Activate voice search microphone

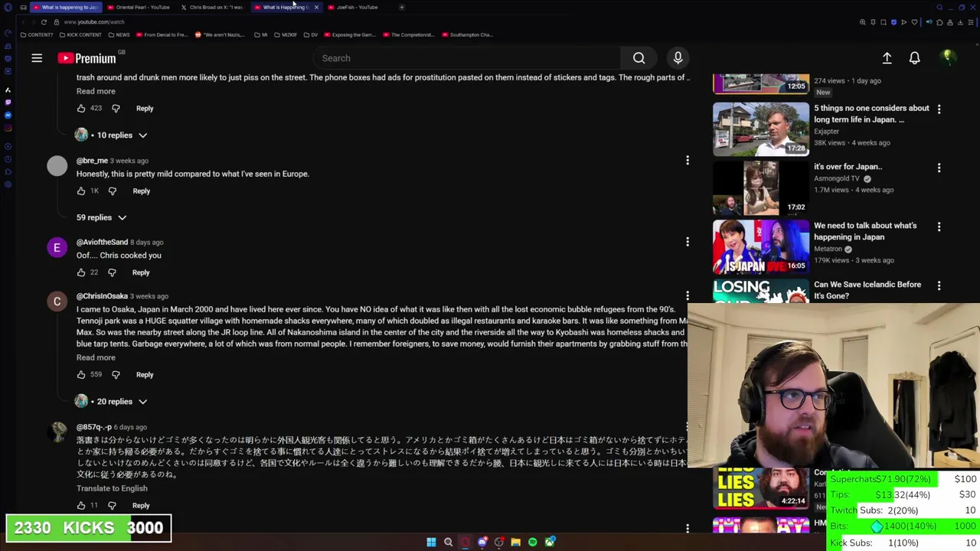(678, 58)
